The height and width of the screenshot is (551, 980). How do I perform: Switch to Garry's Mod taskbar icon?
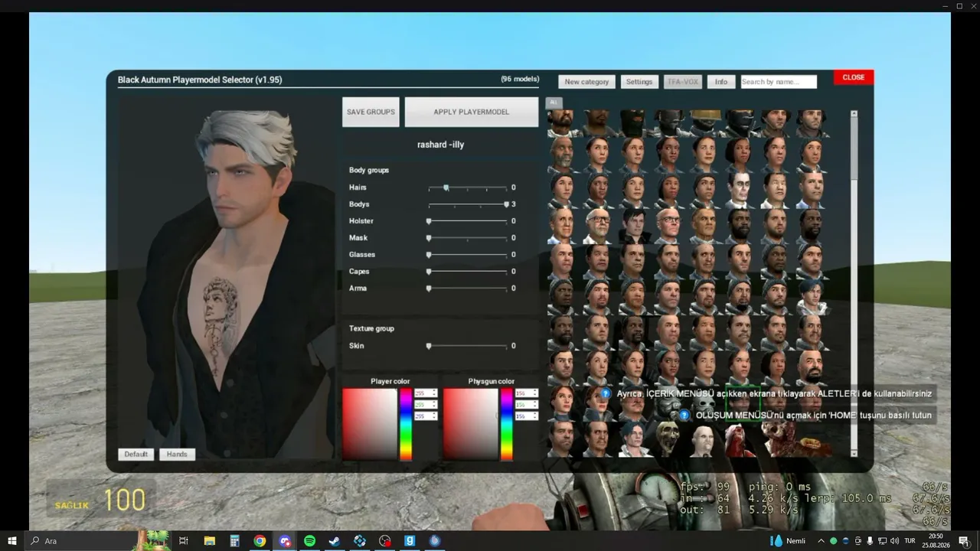pyautogui.click(x=410, y=541)
